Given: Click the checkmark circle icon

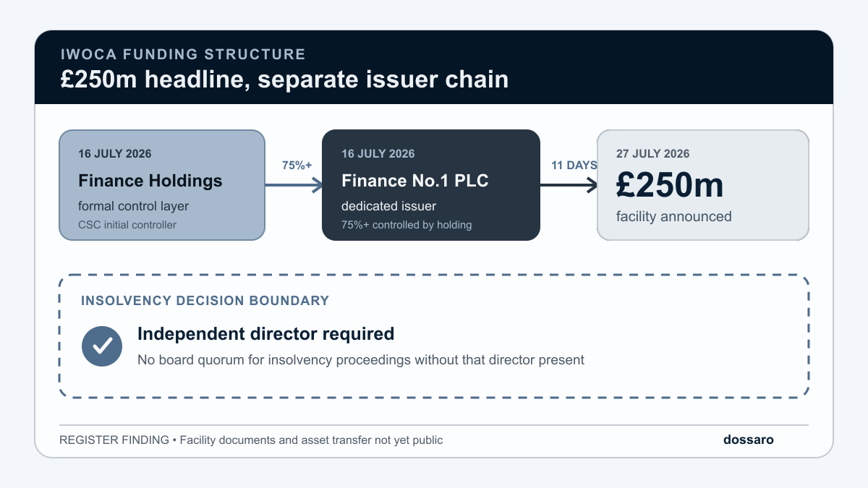Looking at the screenshot, I should (x=102, y=346).
